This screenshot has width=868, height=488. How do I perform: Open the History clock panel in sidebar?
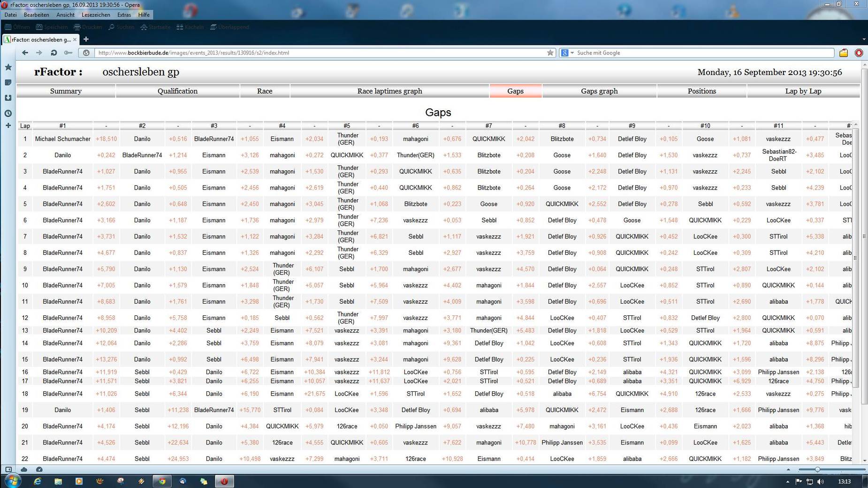8,114
